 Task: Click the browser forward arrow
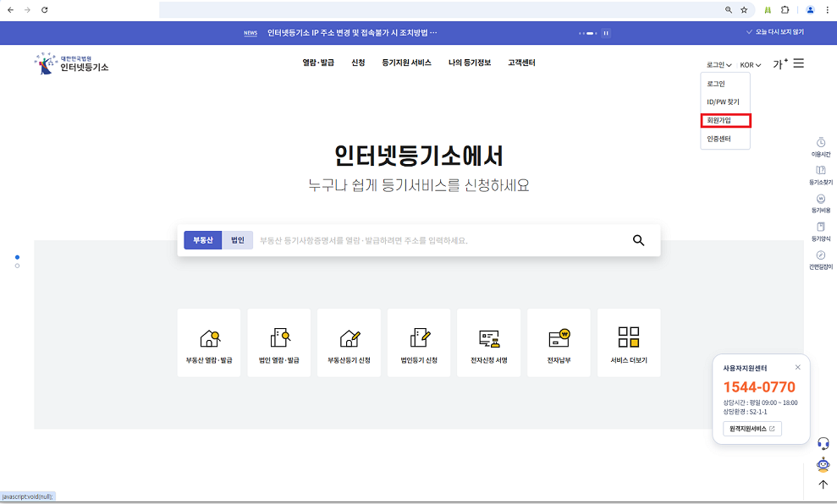[27, 9]
